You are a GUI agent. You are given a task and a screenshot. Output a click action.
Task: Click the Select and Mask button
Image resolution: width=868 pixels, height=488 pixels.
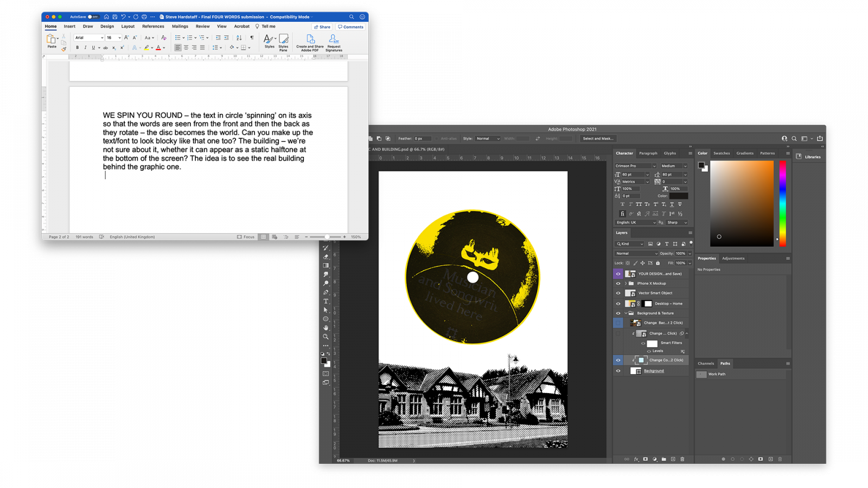(x=598, y=139)
